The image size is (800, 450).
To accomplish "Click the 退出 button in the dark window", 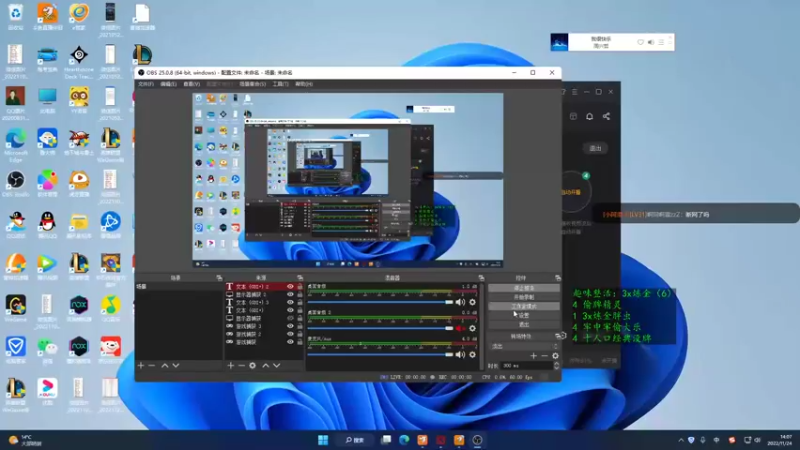I will pos(595,148).
